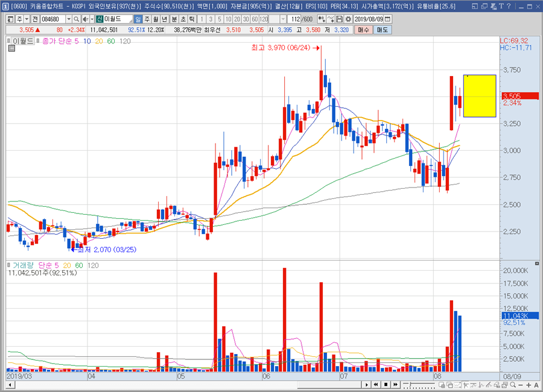Click the A auto-fit icon

[536, 385]
